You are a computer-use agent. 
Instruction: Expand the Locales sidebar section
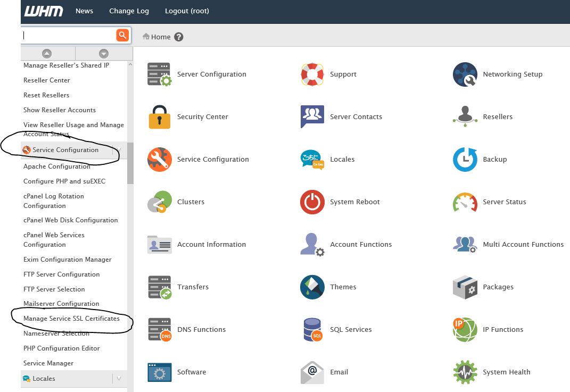pos(119,379)
